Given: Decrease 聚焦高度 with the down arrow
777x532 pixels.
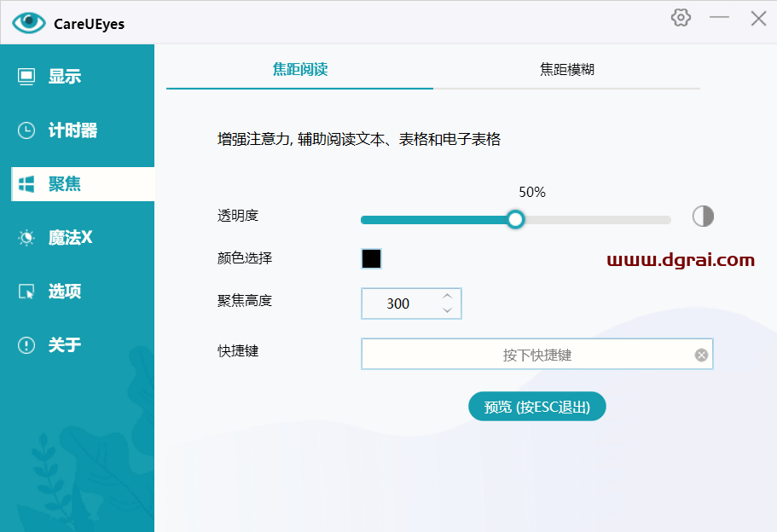Looking at the screenshot, I should [x=447, y=310].
